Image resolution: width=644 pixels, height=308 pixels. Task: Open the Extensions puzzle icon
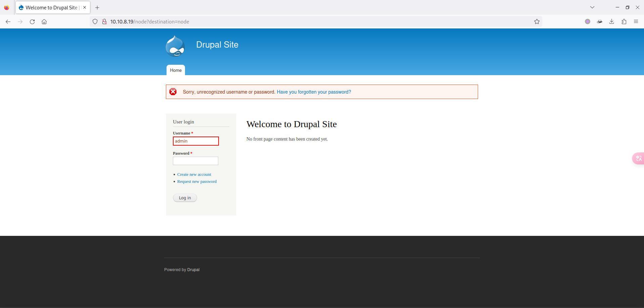pyautogui.click(x=624, y=21)
